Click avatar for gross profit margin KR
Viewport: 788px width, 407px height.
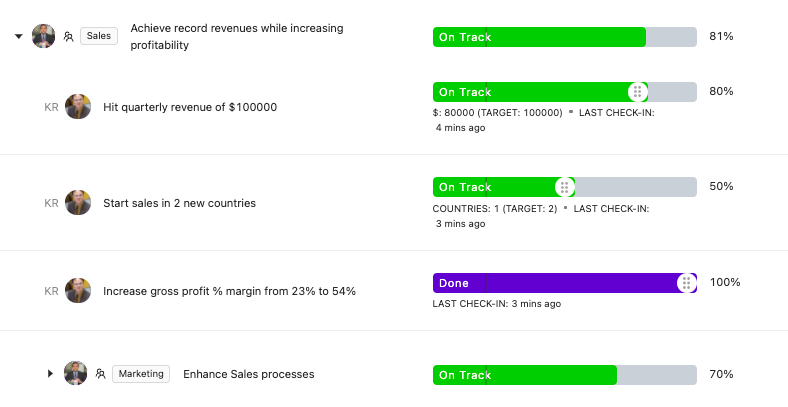pos(78,290)
